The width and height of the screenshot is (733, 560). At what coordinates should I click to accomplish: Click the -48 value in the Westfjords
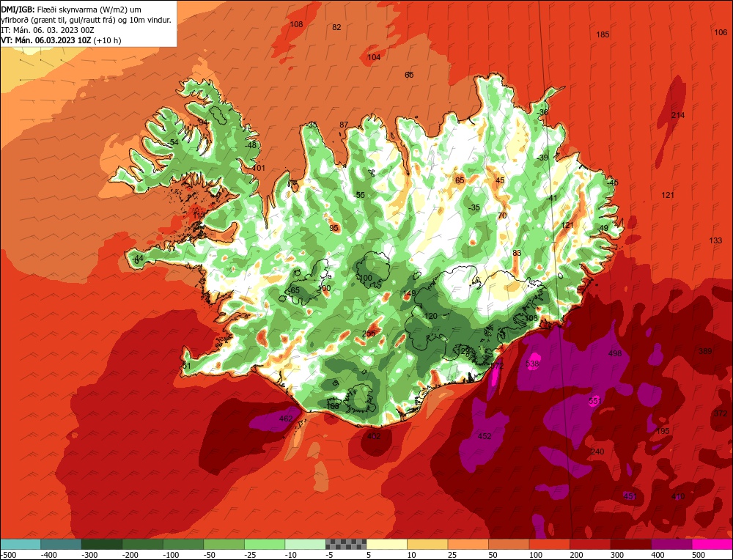pos(251,145)
